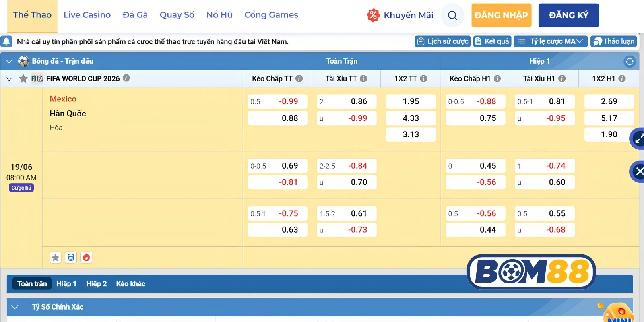Pick 1X2 TT odds 1.95
Image resolution: width=644 pixels, height=322 pixels.
(411, 102)
